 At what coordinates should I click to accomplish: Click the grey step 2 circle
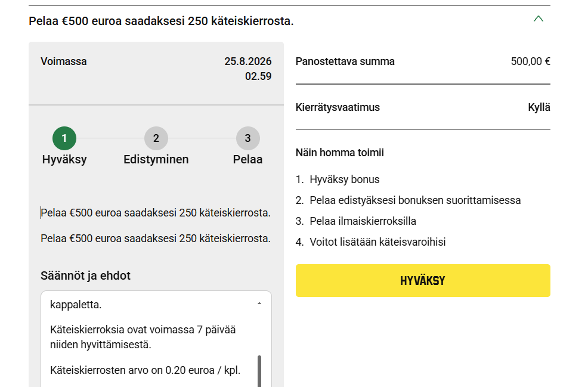click(156, 138)
